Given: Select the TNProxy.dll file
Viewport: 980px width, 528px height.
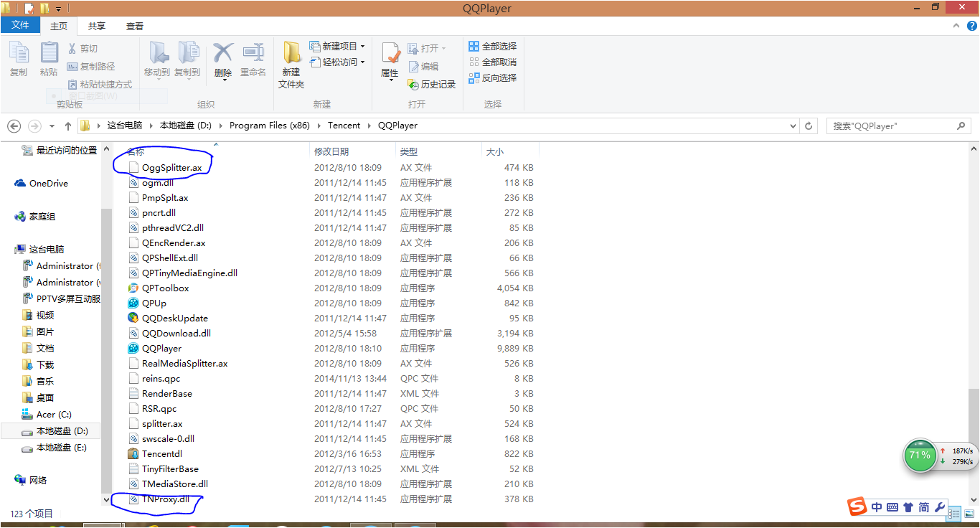Looking at the screenshot, I should point(166,499).
